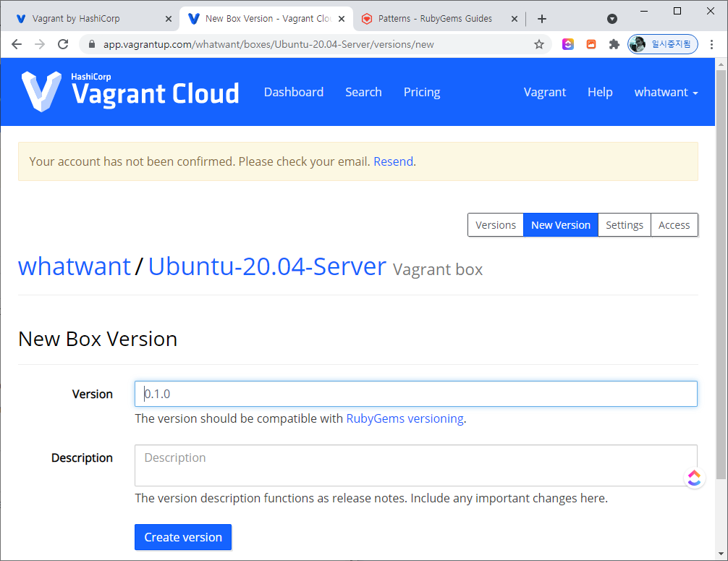This screenshot has height=561, width=728.
Task: Go to the Dashboard page
Action: tap(293, 92)
